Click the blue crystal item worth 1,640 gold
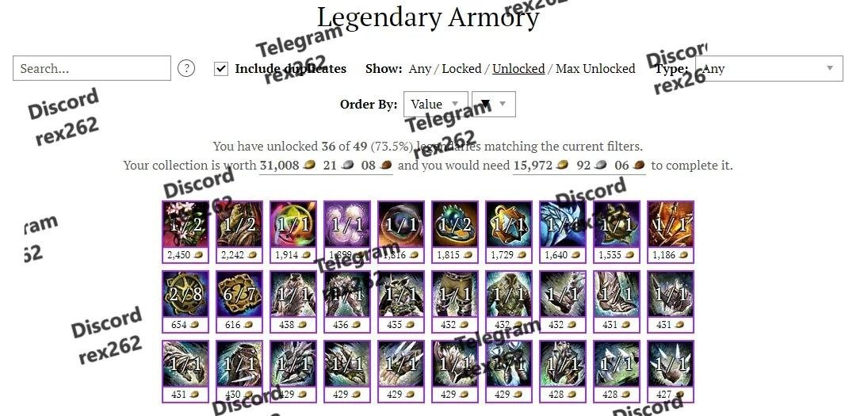The width and height of the screenshot is (868, 416). 563,231
